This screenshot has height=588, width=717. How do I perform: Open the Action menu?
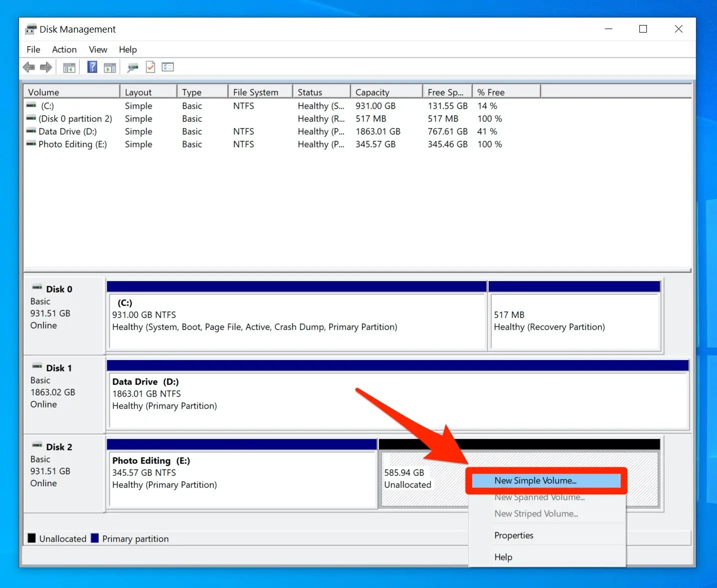tap(65, 50)
